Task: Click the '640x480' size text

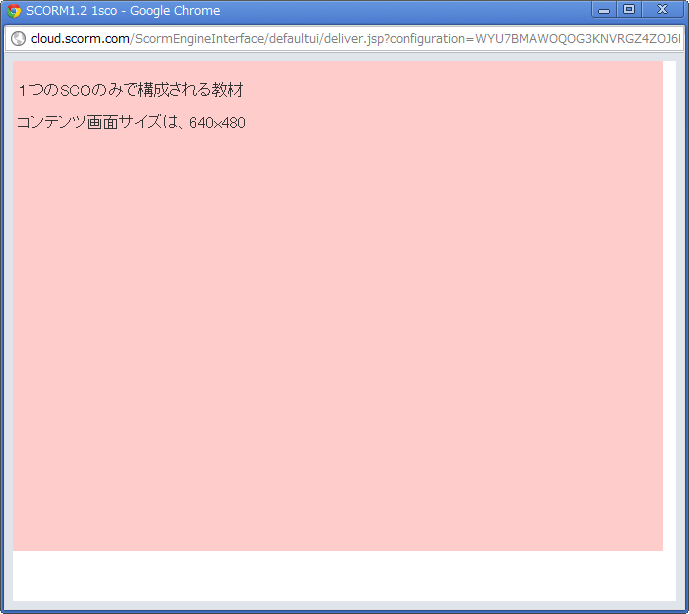Action: (x=217, y=123)
